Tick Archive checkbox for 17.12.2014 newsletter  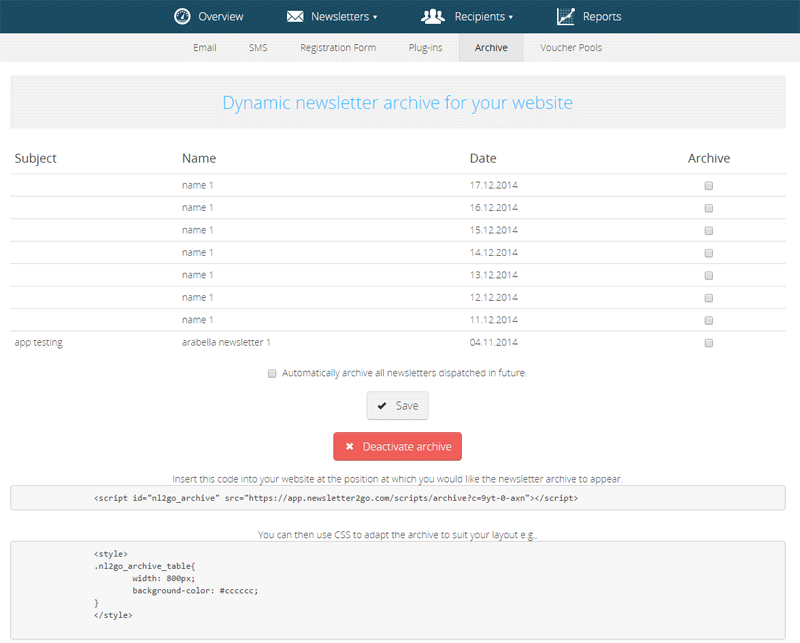coord(709,186)
